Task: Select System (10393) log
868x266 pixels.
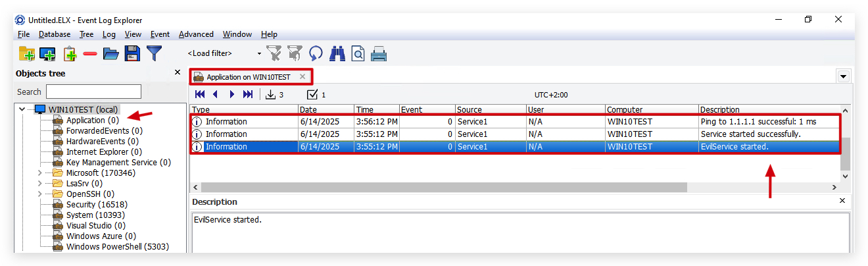Action: (x=95, y=215)
